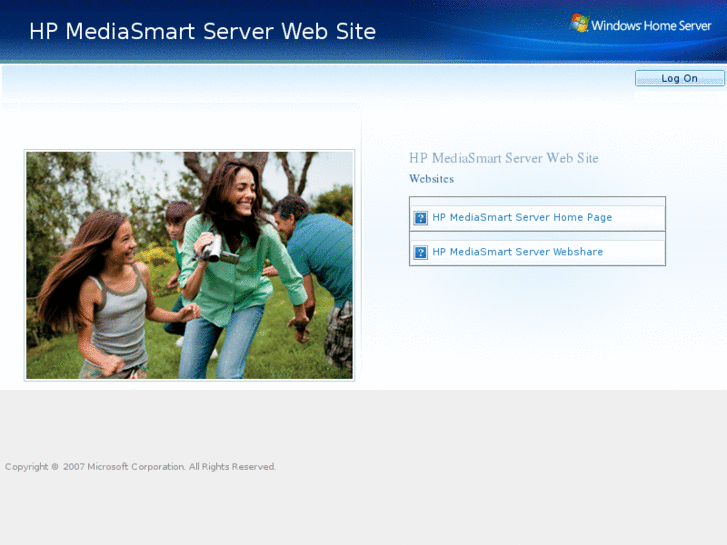
Task: Click the Windows Home Server logo
Action: [x=640, y=25]
